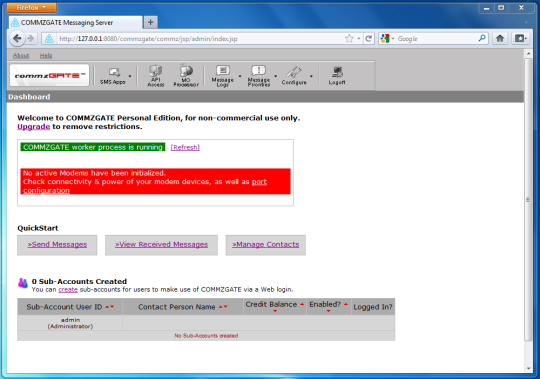Screen dimensions: 540x379
Task: Open the MO Processor icon
Action: [x=186, y=76]
